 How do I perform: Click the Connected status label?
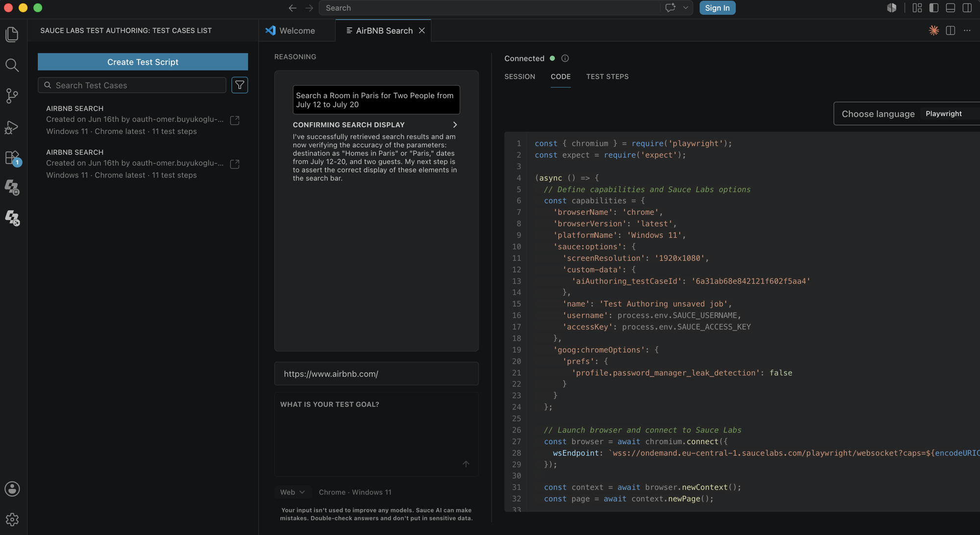(524, 58)
